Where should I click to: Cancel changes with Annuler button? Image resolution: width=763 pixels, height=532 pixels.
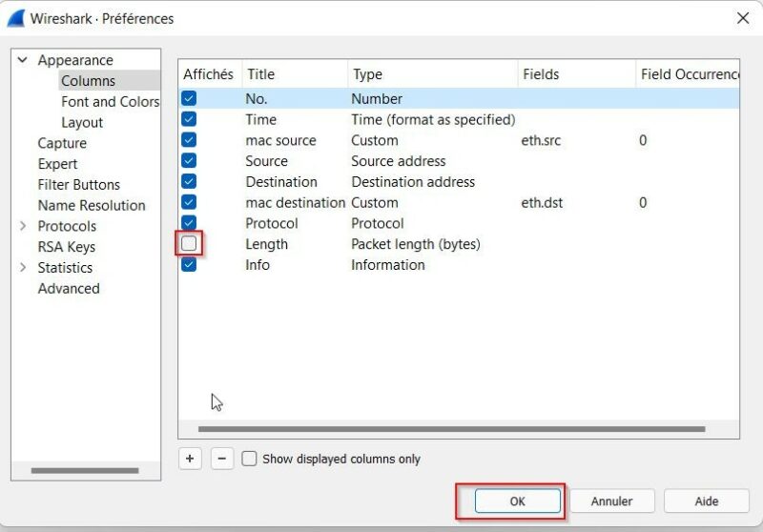tap(611, 501)
